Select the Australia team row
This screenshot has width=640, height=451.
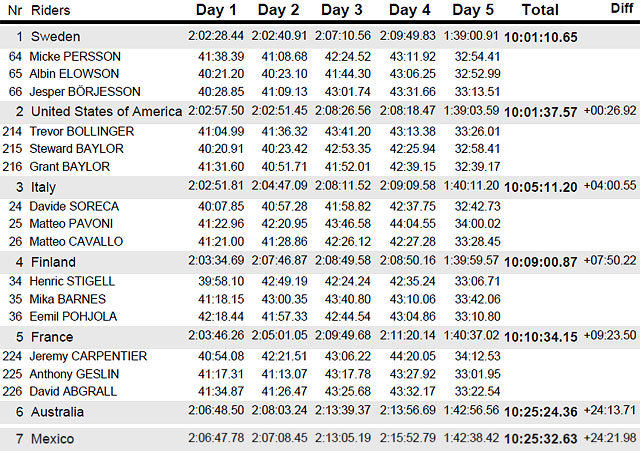tap(320, 412)
